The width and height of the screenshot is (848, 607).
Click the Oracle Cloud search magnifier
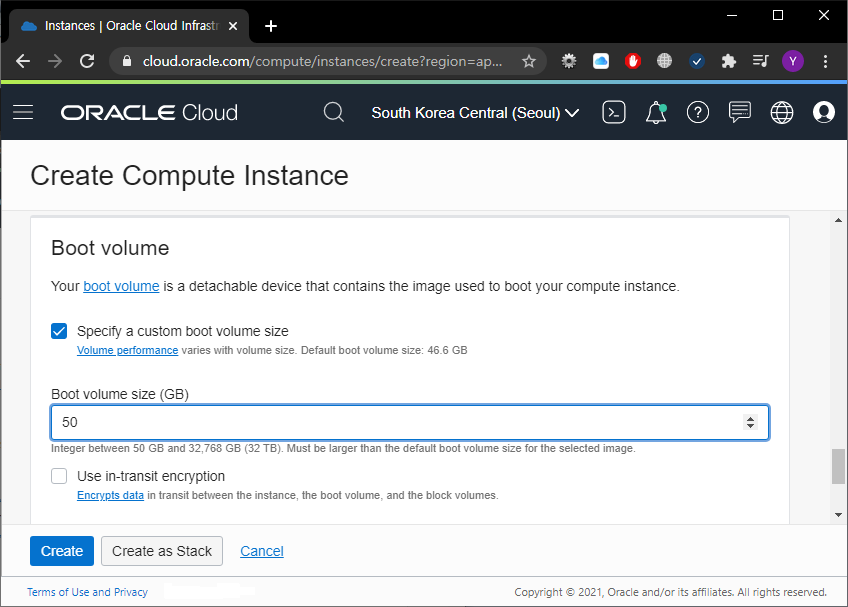tap(334, 112)
